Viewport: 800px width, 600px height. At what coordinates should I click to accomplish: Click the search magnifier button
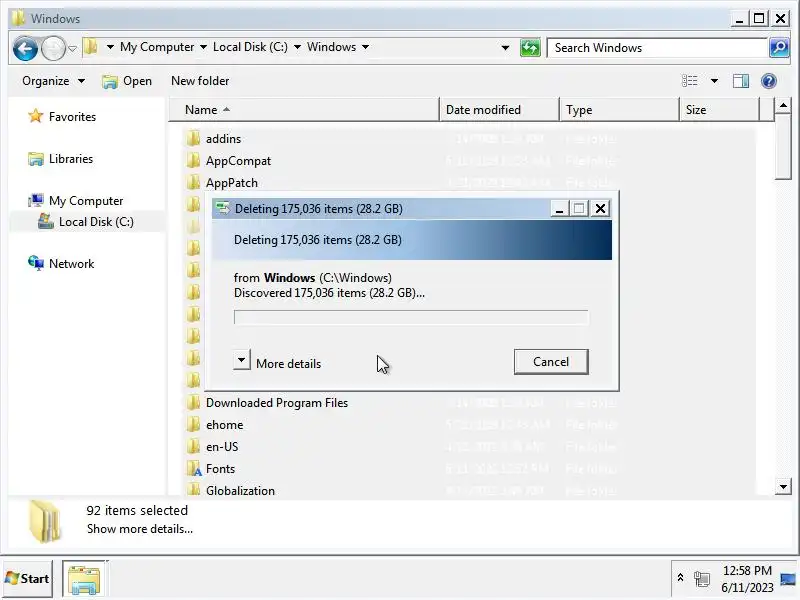tap(779, 48)
